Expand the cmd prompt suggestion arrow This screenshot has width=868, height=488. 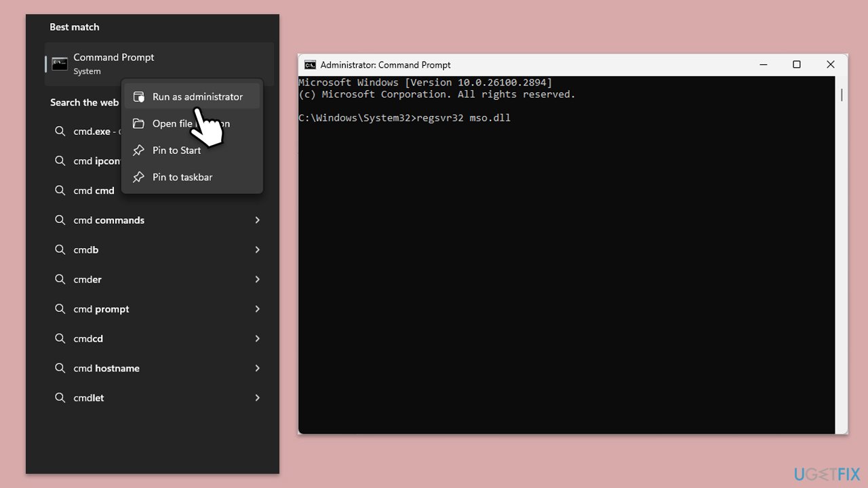click(257, 309)
